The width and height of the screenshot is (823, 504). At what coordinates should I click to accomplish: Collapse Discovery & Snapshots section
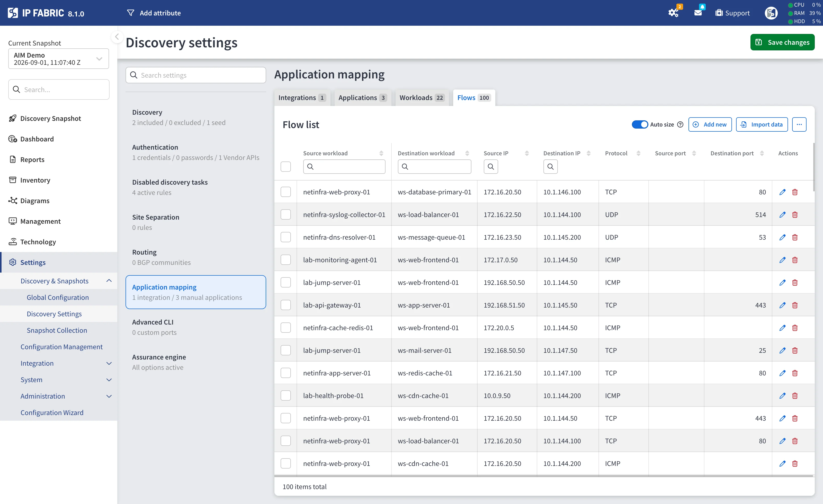click(109, 281)
